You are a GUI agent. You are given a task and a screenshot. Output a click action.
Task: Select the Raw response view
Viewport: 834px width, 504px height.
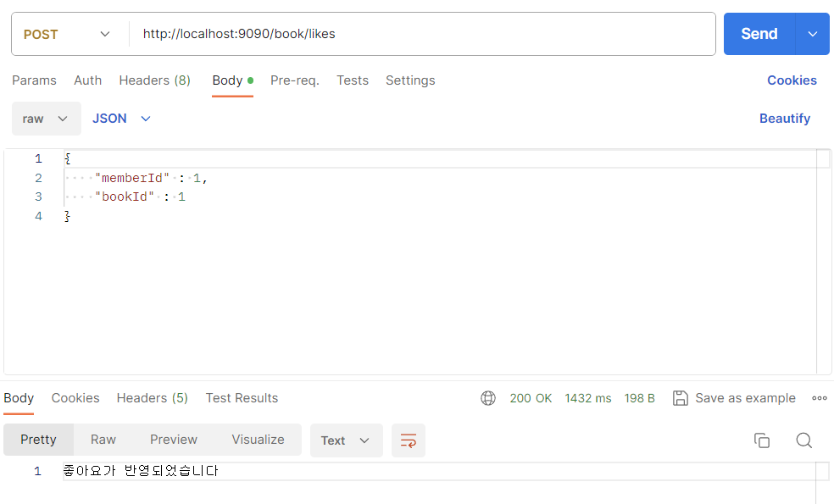pos(103,440)
